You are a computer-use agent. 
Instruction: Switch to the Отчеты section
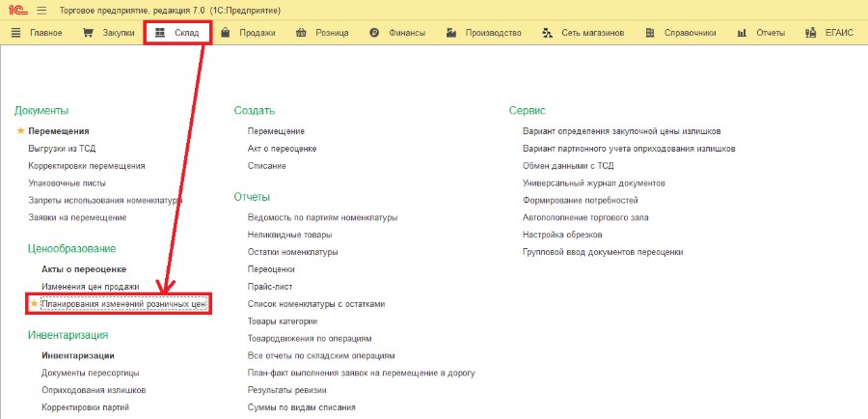[771, 33]
